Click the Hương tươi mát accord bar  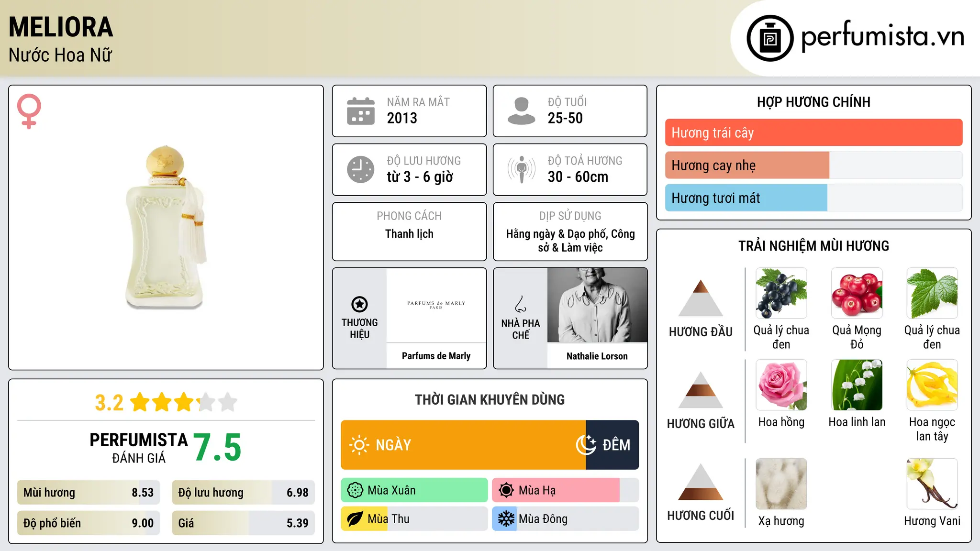tap(814, 198)
